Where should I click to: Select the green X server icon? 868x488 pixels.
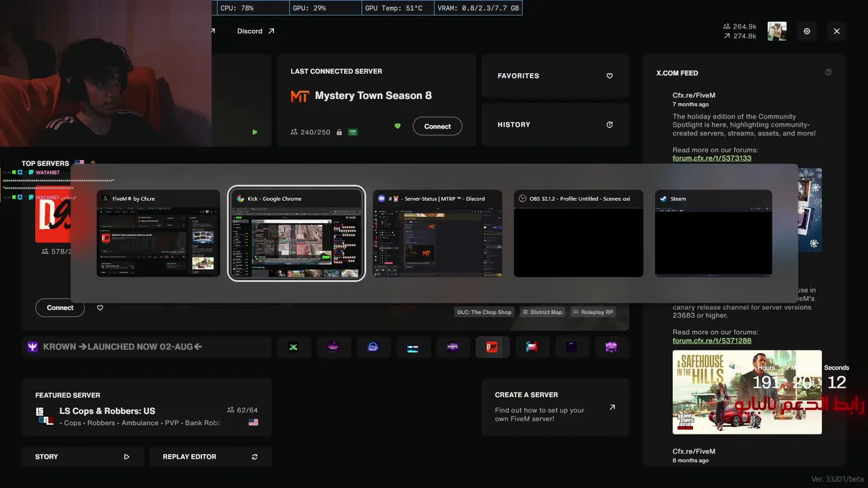pyautogui.click(x=294, y=347)
